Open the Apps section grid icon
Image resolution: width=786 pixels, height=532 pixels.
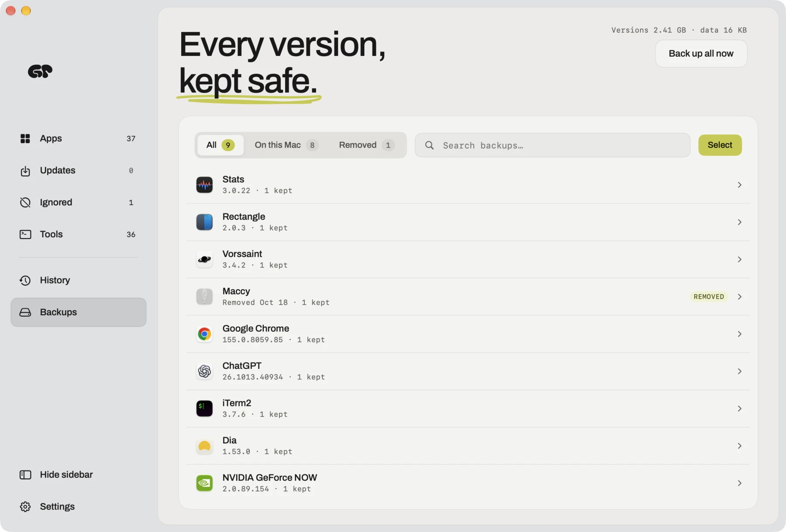click(25, 138)
